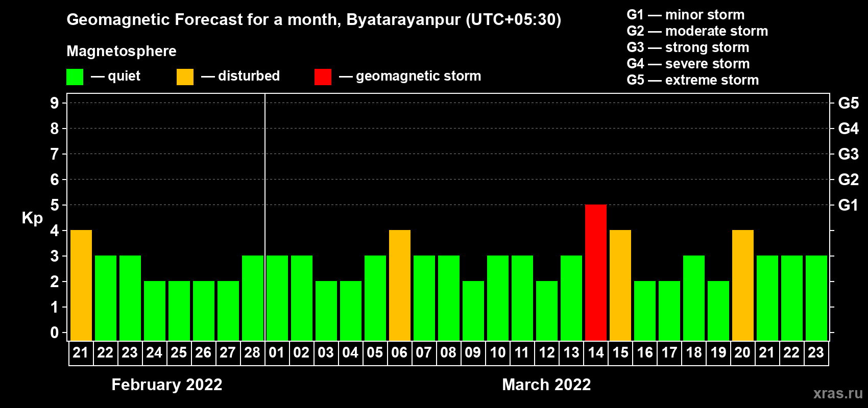Click the date cell 12 under March
868x408 pixels.
pyautogui.click(x=547, y=353)
